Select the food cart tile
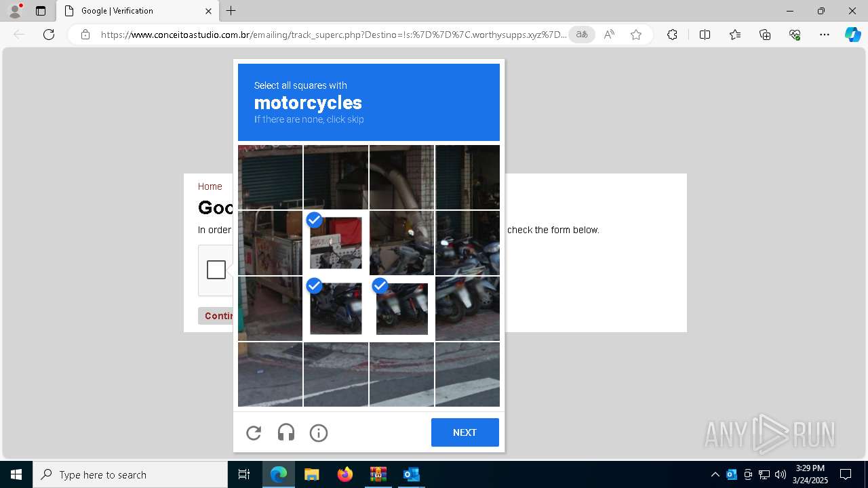This screenshot has height=488, width=868. tap(270, 243)
